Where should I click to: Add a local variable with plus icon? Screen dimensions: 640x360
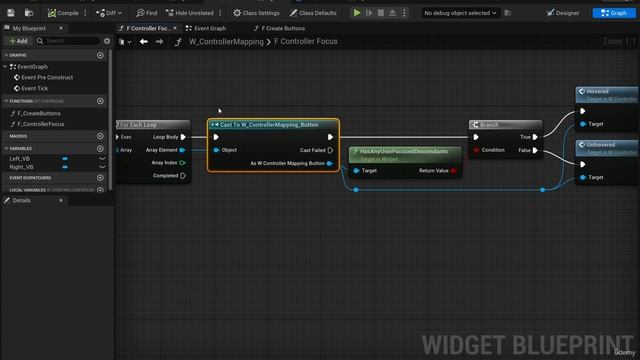[100, 190]
